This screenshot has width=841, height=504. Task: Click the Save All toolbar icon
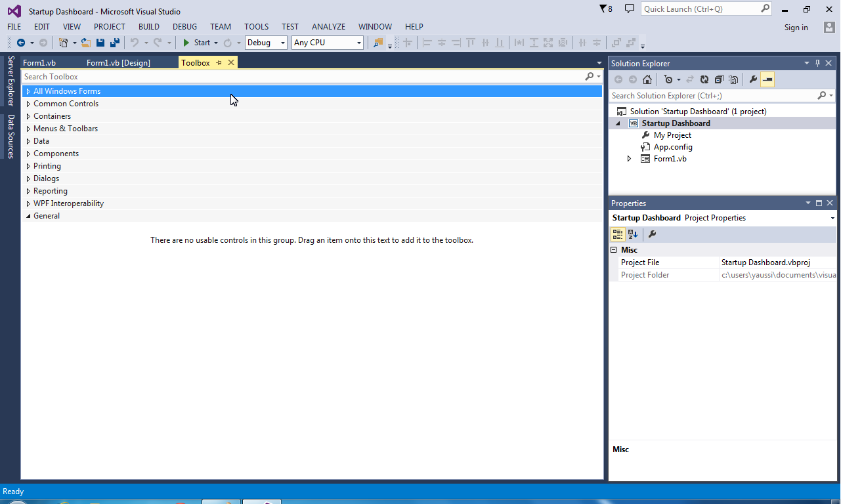tap(114, 43)
